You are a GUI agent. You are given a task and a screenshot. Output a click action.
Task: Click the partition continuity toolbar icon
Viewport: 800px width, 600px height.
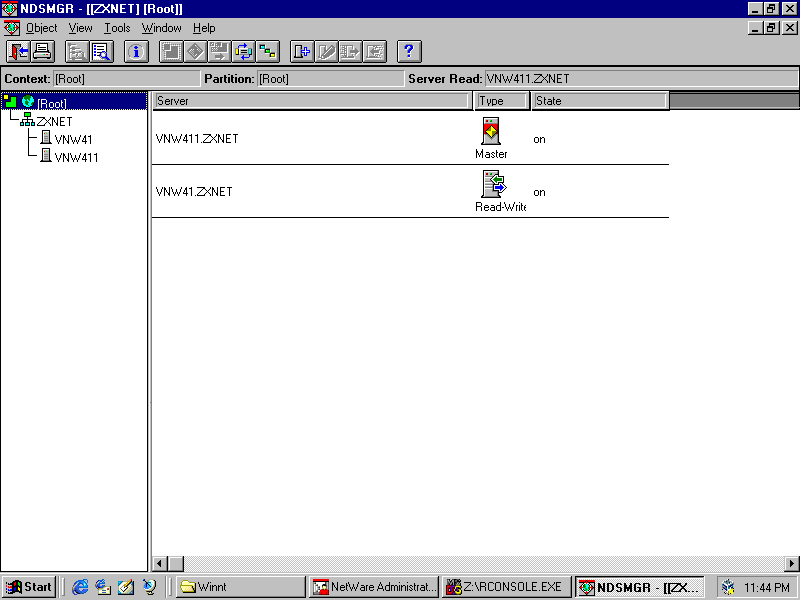268,51
